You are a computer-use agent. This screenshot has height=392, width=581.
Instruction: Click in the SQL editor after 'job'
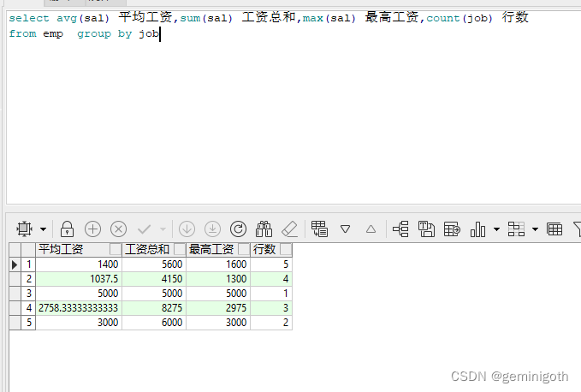pyautogui.click(x=160, y=33)
